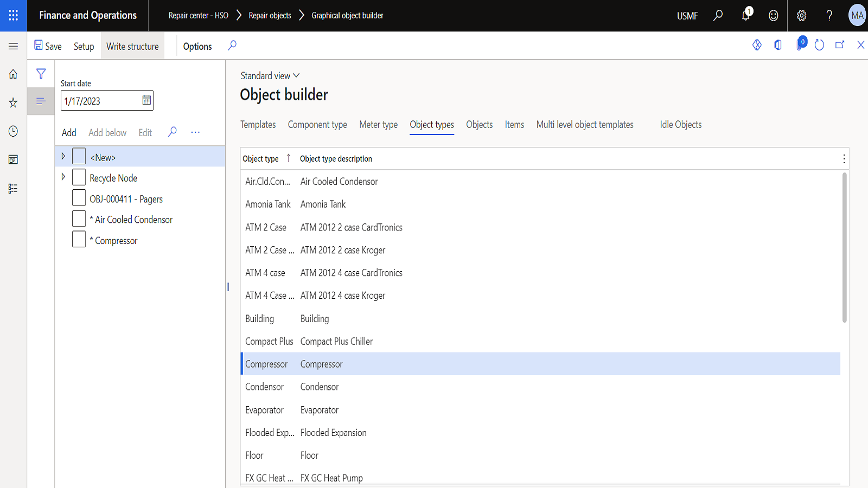Viewport: 868px width, 488px height.
Task: Expand the Recycle Node tree item
Action: (x=63, y=177)
